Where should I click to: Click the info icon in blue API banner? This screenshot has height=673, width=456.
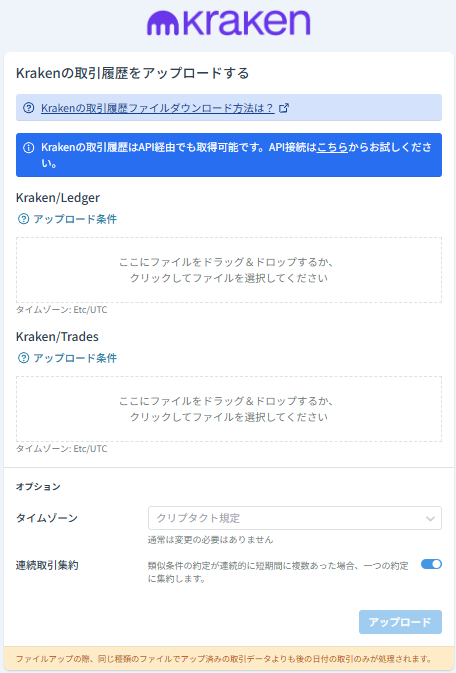click(29, 148)
